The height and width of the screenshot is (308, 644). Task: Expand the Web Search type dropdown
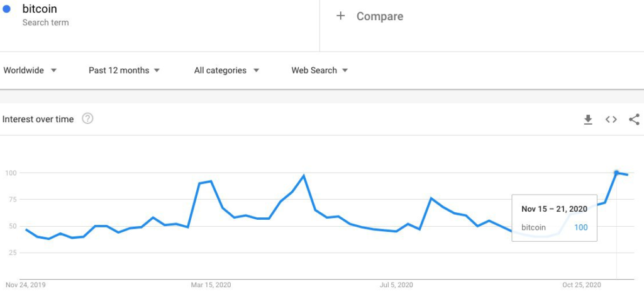pyautogui.click(x=319, y=71)
